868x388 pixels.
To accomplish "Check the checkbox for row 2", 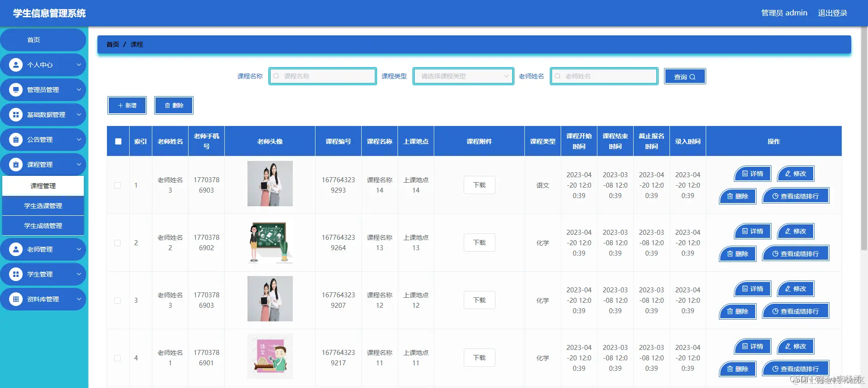I will click(x=117, y=243).
